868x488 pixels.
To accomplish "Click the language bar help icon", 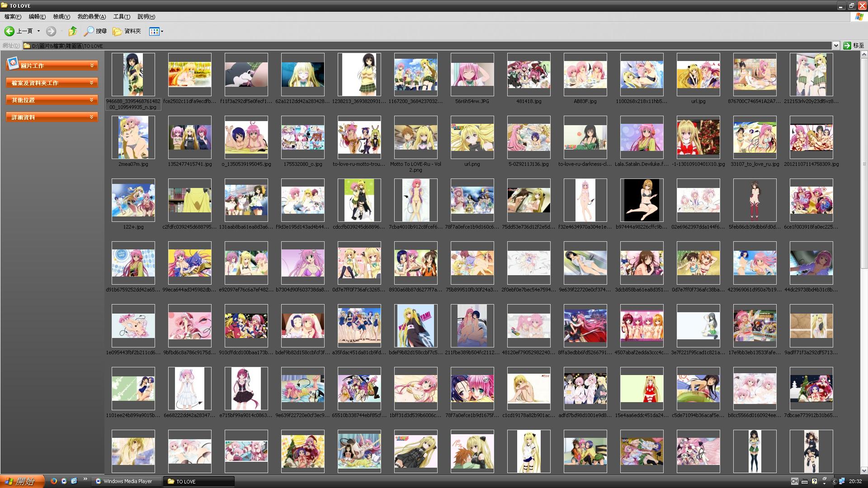I will coord(815,481).
